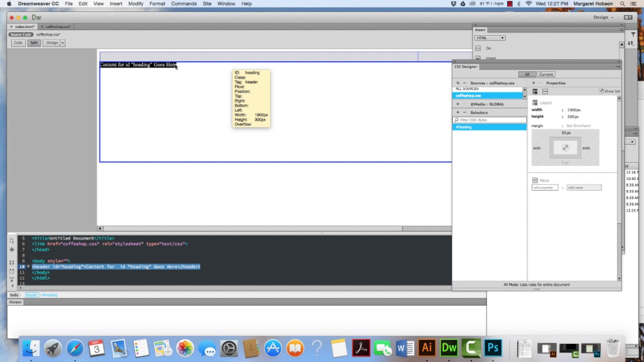Screen dimensions: 644x362
Task: Add a CSS source with plus icon
Action: pyautogui.click(x=458, y=83)
